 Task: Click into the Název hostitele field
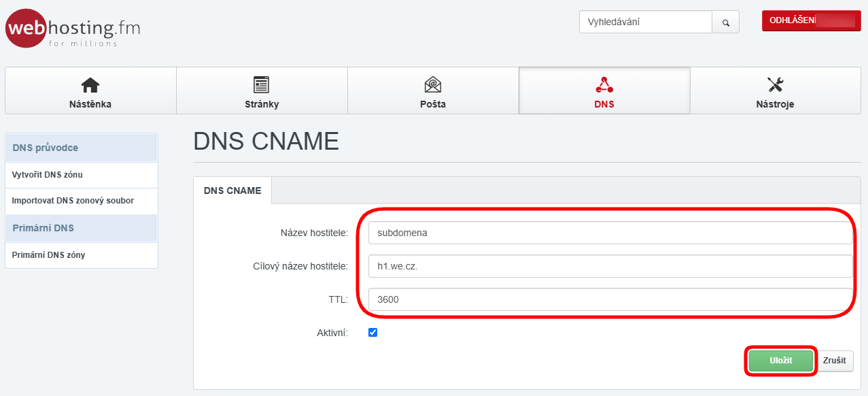coord(610,233)
